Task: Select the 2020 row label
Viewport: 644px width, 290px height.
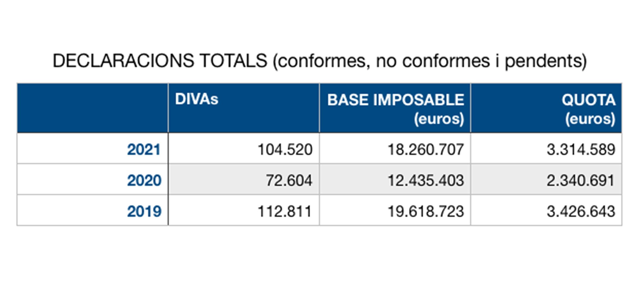Action: (144, 180)
